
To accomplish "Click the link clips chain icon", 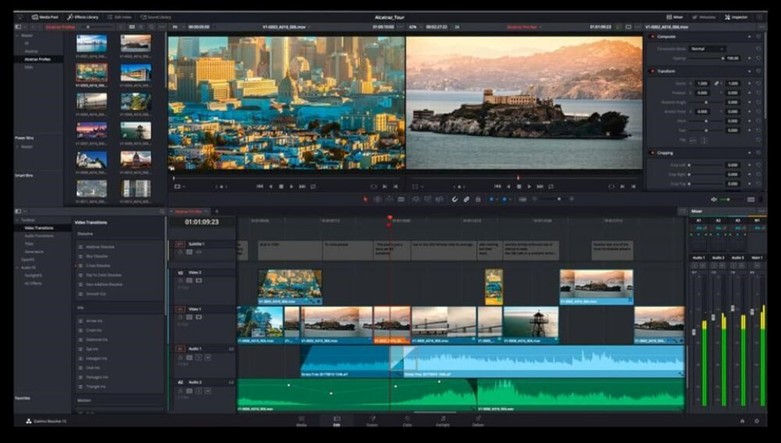I will pyautogui.click(x=466, y=199).
